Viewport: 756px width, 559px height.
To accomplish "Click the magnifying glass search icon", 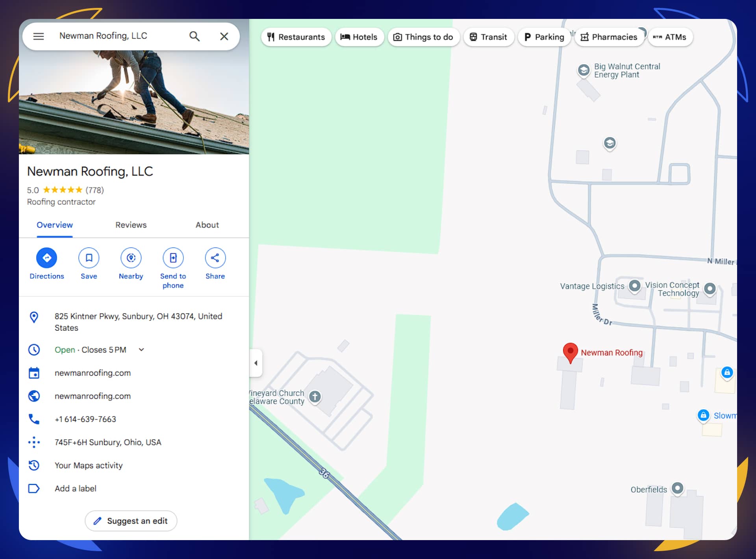I will pyautogui.click(x=195, y=36).
